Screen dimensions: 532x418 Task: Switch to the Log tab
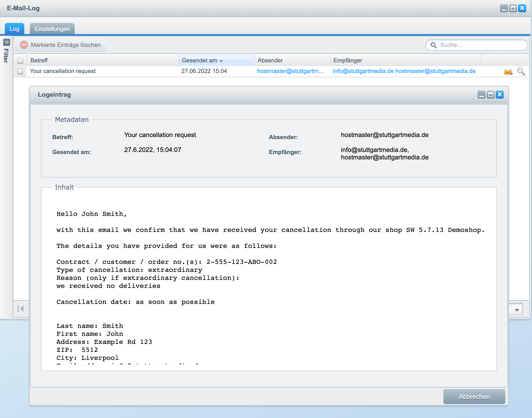(x=14, y=29)
